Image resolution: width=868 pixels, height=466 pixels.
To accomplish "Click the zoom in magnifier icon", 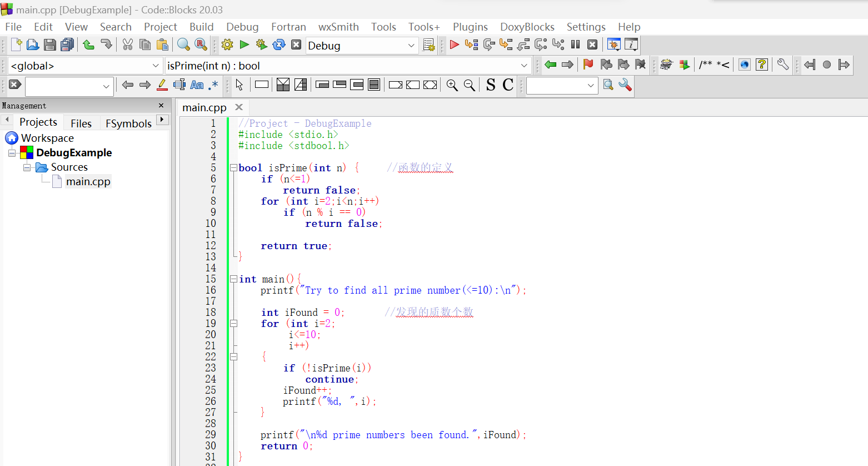I will click(452, 85).
